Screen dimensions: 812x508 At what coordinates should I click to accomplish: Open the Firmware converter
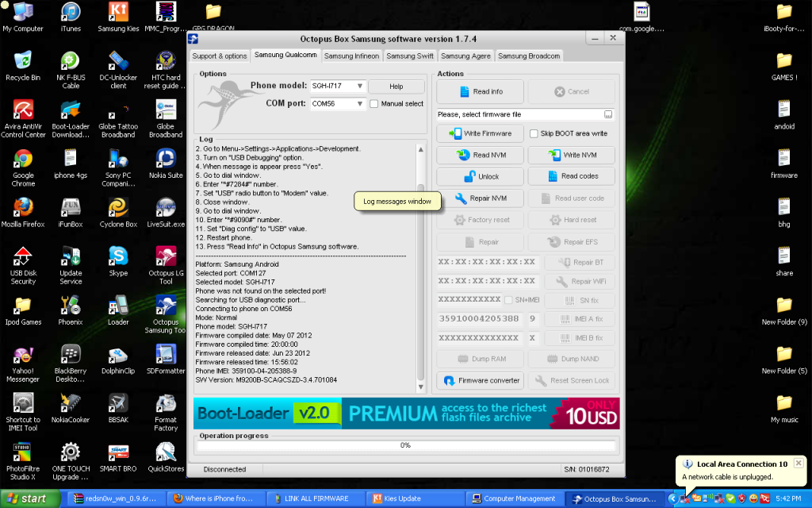pos(480,380)
